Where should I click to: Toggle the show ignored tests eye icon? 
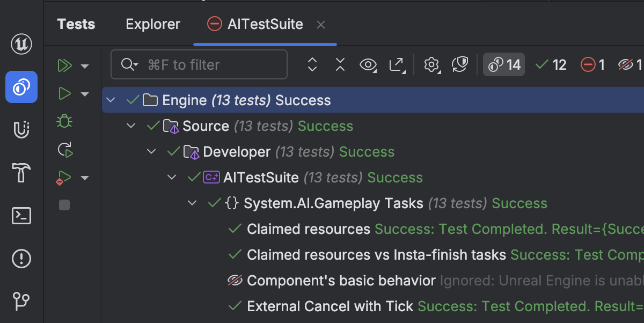(368, 65)
